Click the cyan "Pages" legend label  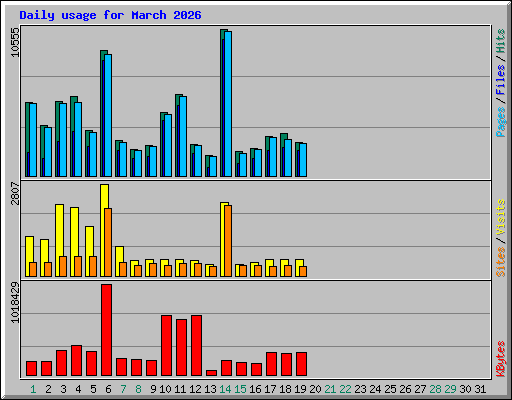(x=501, y=122)
